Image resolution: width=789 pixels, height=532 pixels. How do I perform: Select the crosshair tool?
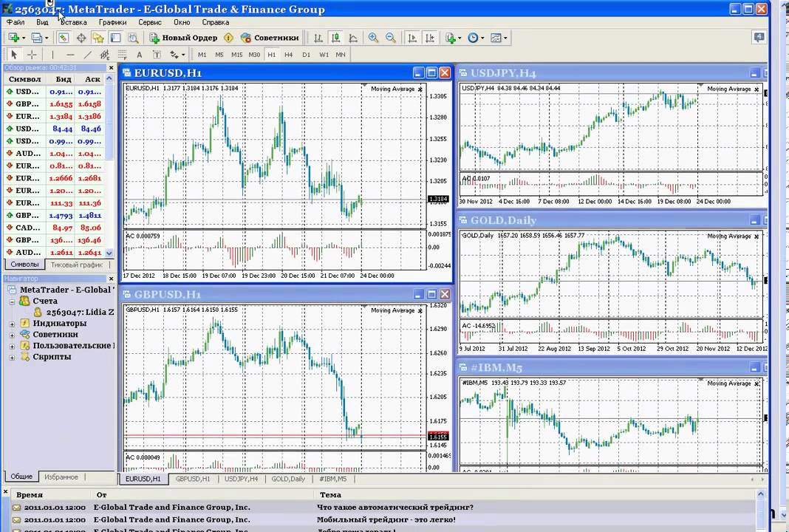point(32,55)
